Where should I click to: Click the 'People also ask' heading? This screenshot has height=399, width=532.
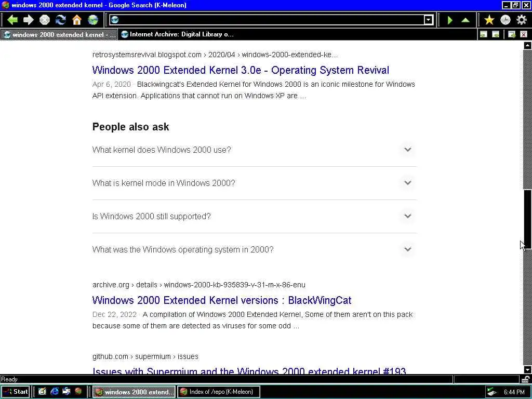pyautogui.click(x=130, y=127)
